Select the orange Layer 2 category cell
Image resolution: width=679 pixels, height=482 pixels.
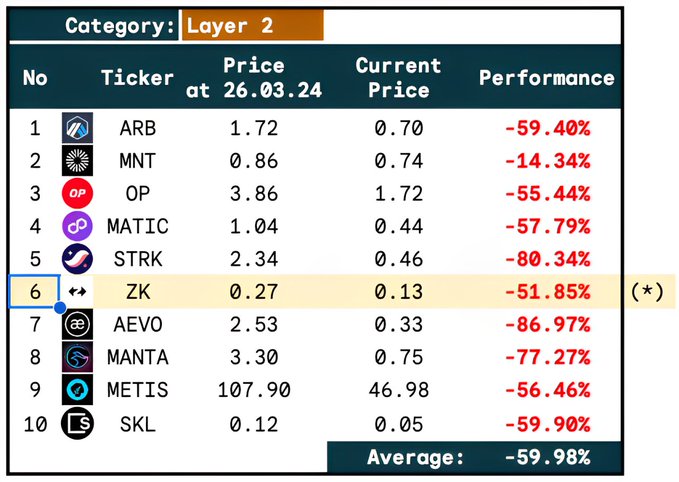(252, 26)
